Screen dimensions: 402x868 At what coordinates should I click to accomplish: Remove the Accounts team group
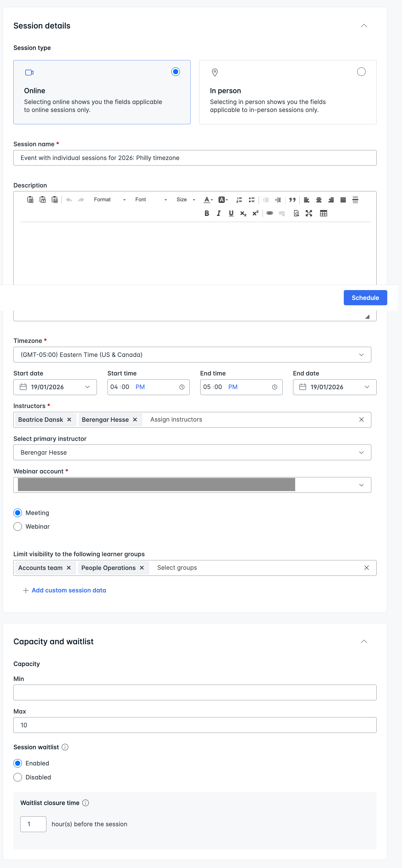(x=69, y=568)
